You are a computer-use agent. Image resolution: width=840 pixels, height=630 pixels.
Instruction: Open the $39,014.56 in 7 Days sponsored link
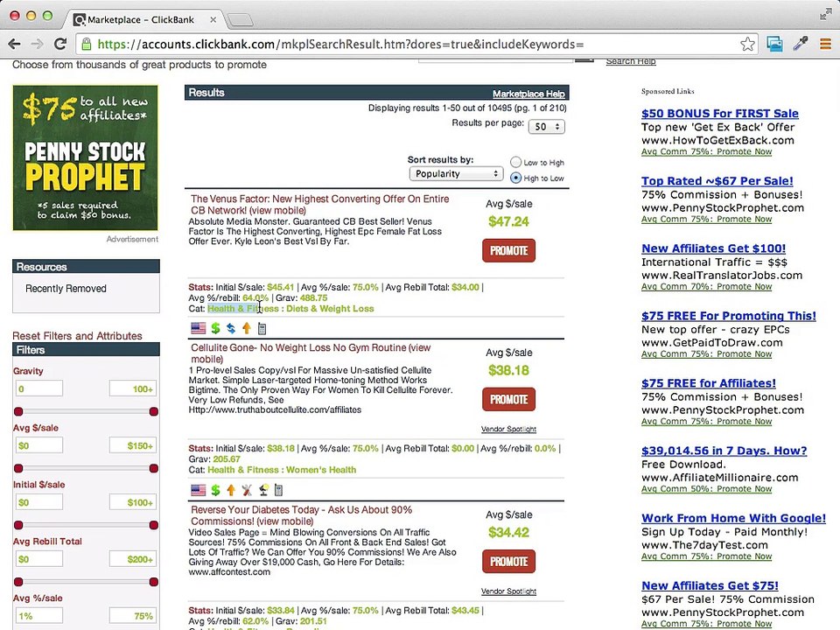tap(724, 451)
